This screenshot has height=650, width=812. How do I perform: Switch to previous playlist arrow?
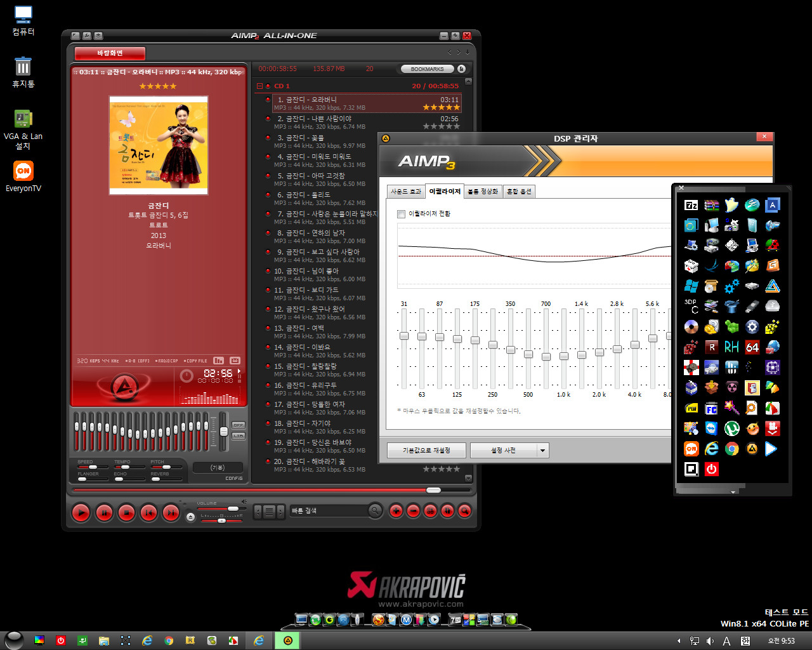(257, 511)
